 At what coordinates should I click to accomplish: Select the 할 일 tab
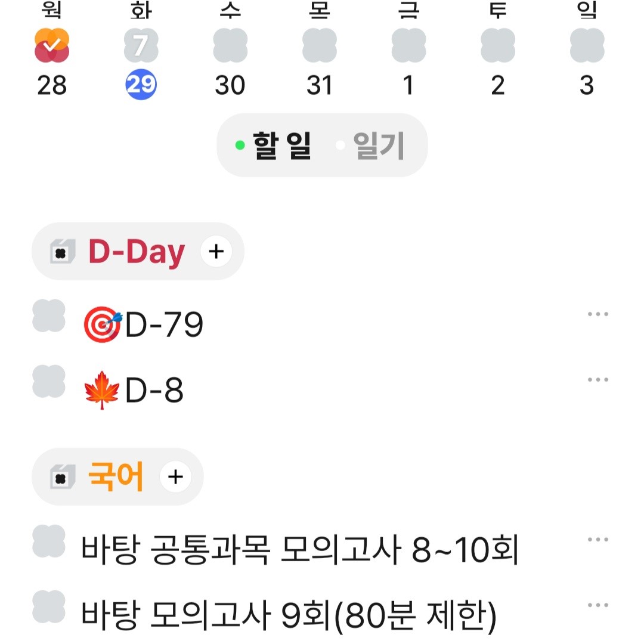point(282,145)
